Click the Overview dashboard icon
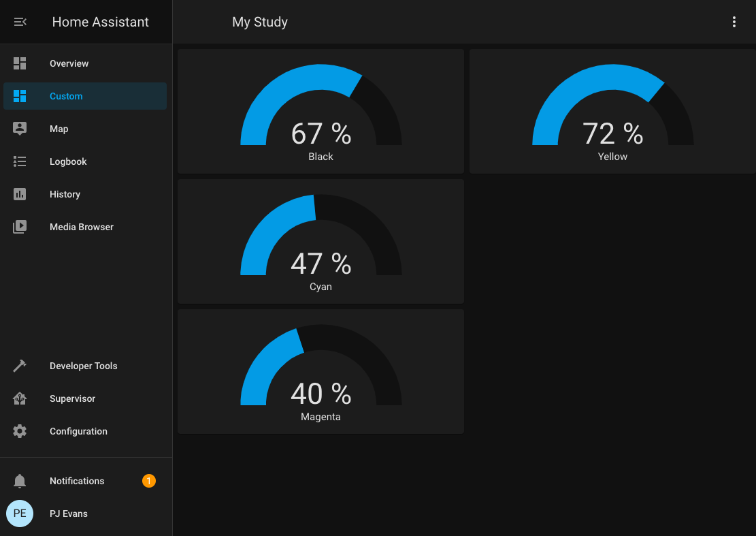This screenshot has height=536, width=756. tap(20, 63)
